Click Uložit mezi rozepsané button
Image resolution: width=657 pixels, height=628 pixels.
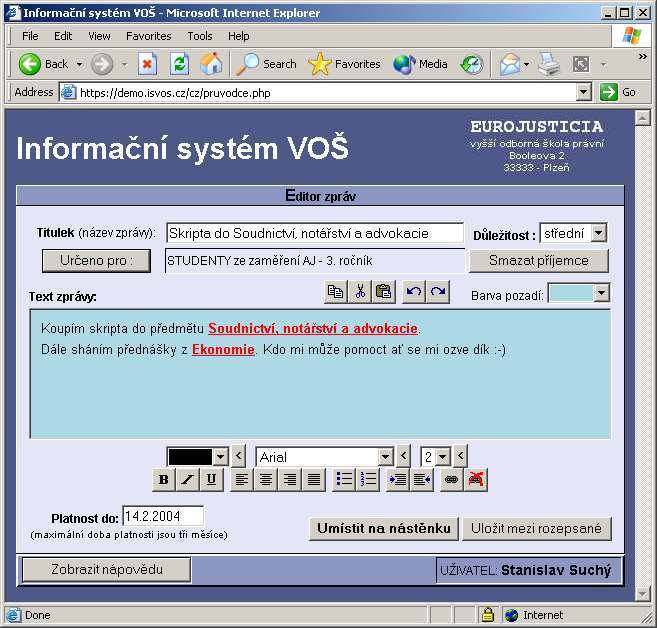tap(536, 529)
